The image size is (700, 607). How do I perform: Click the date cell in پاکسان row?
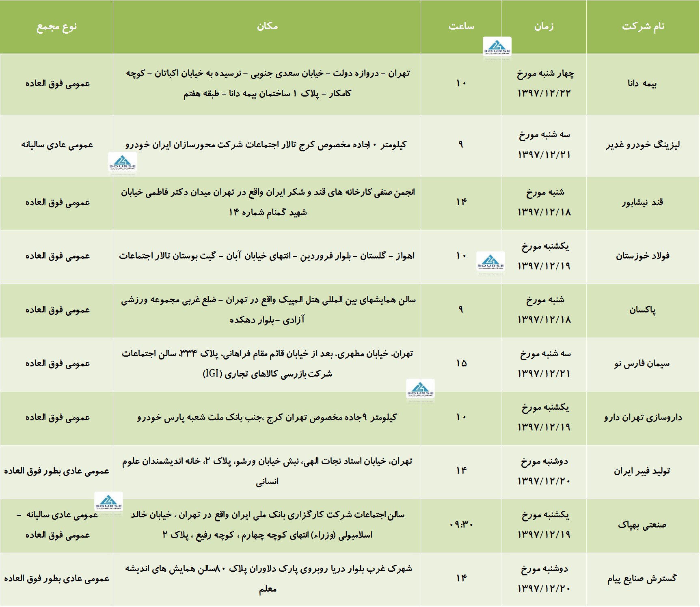point(544,310)
